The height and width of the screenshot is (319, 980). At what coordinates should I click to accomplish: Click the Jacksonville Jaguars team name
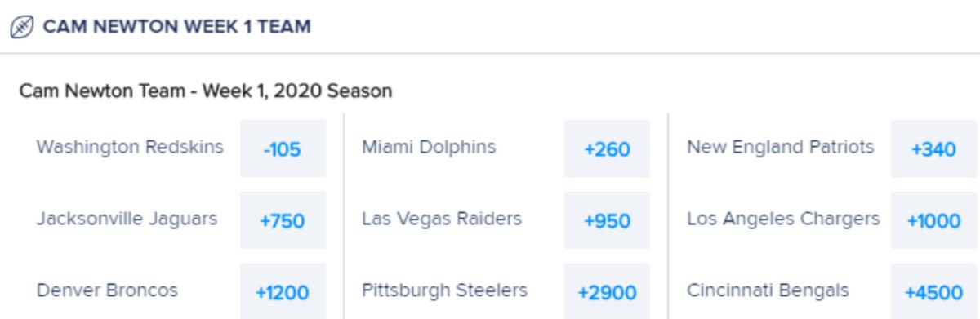127,219
